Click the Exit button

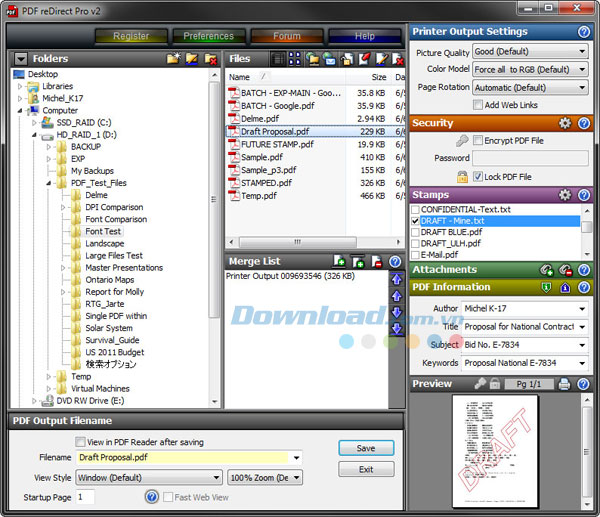pos(366,469)
